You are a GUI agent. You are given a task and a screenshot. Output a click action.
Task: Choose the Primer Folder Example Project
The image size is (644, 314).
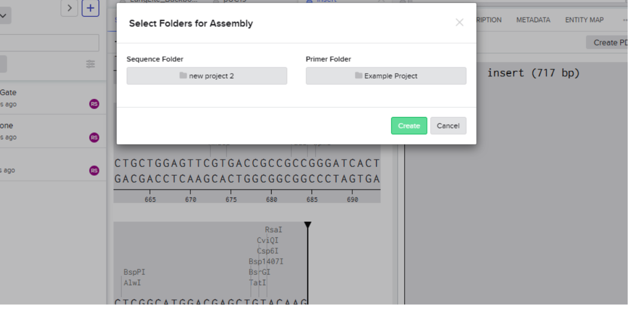[386, 76]
